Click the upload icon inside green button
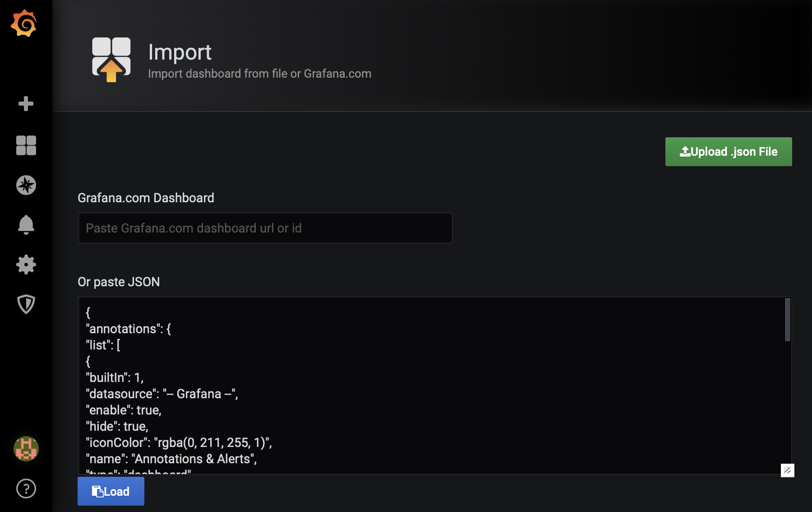The height and width of the screenshot is (512, 812). click(x=685, y=151)
